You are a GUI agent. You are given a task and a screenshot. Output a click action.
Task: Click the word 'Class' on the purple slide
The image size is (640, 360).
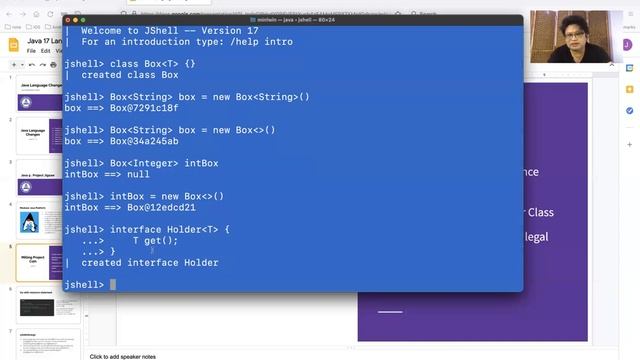[540, 212]
